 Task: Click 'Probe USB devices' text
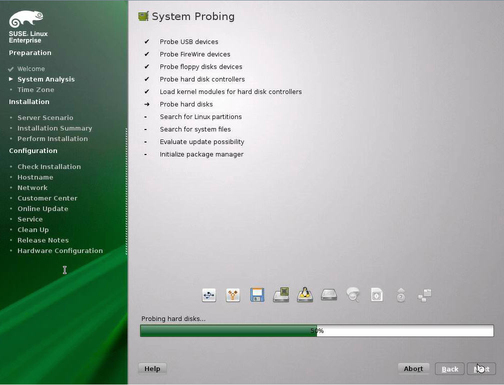pos(189,42)
